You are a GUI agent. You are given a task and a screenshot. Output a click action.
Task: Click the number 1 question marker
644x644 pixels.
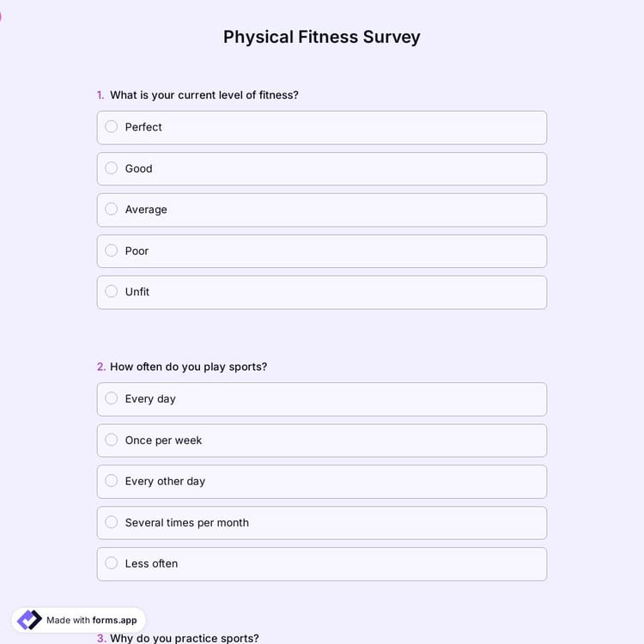[x=100, y=95]
